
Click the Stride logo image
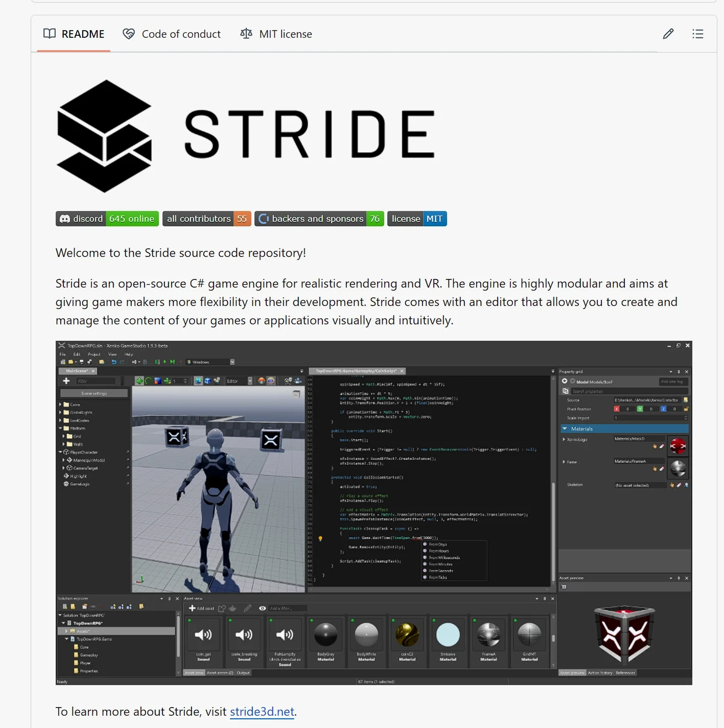coord(246,136)
